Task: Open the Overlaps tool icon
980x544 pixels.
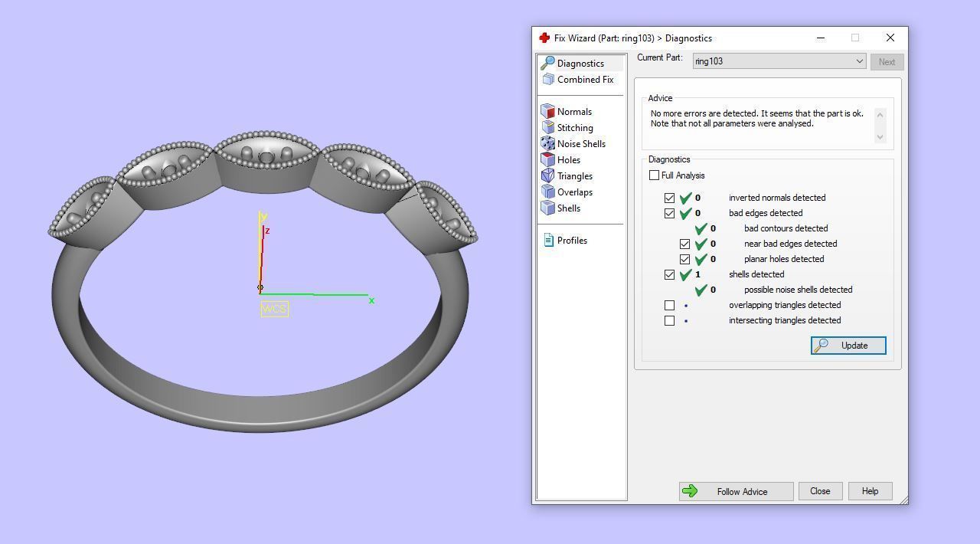Action: pyautogui.click(x=547, y=192)
